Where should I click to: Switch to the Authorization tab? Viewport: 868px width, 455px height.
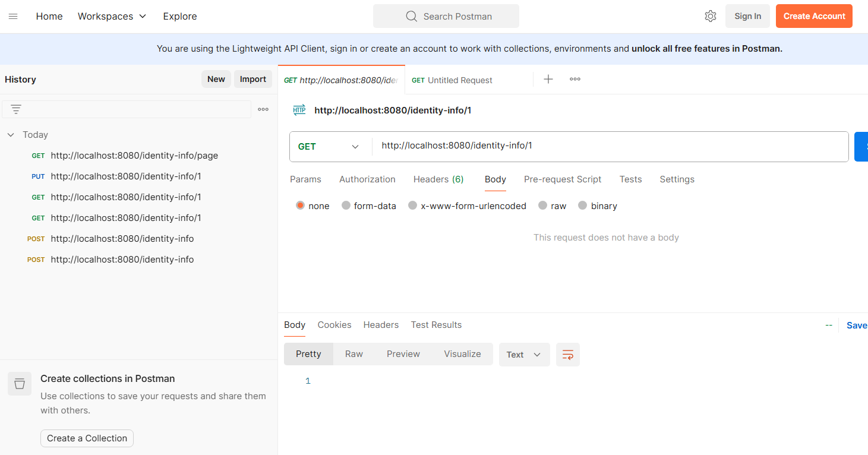[367, 179]
